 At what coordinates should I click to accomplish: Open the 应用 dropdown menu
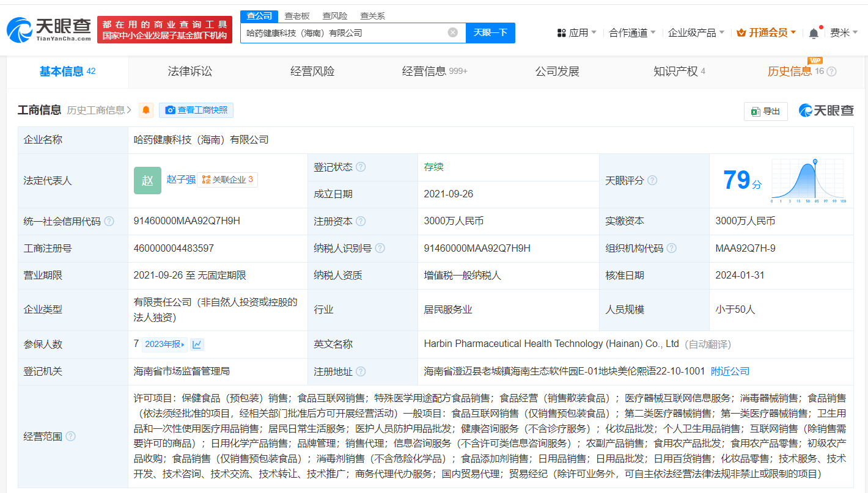pos(577,33)
